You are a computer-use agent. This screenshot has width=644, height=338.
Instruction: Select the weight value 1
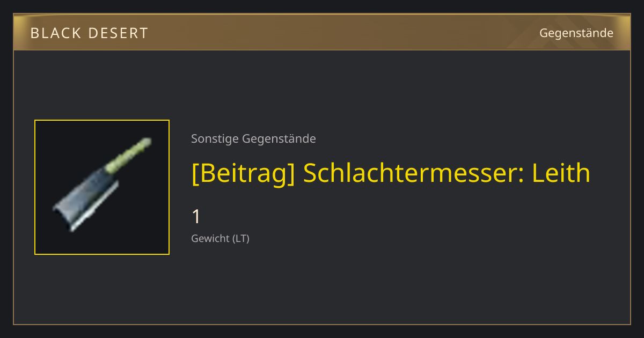(196, 217)
